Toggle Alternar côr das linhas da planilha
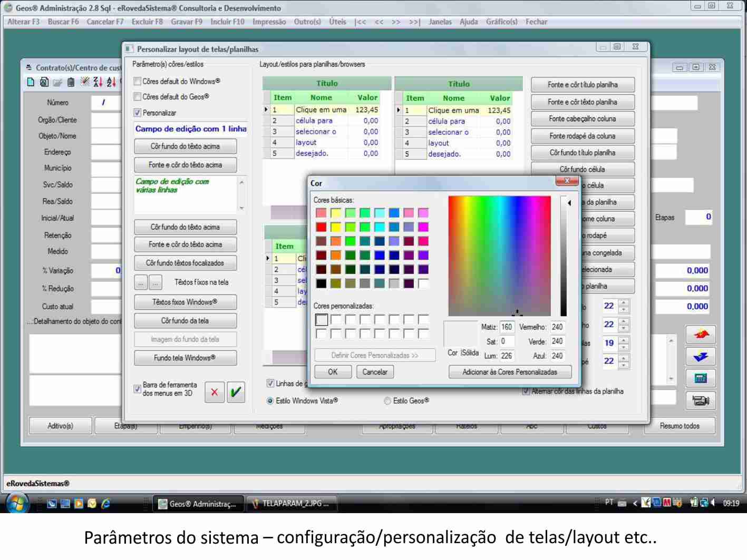This screenshot has width=747, height=560. 526,391
